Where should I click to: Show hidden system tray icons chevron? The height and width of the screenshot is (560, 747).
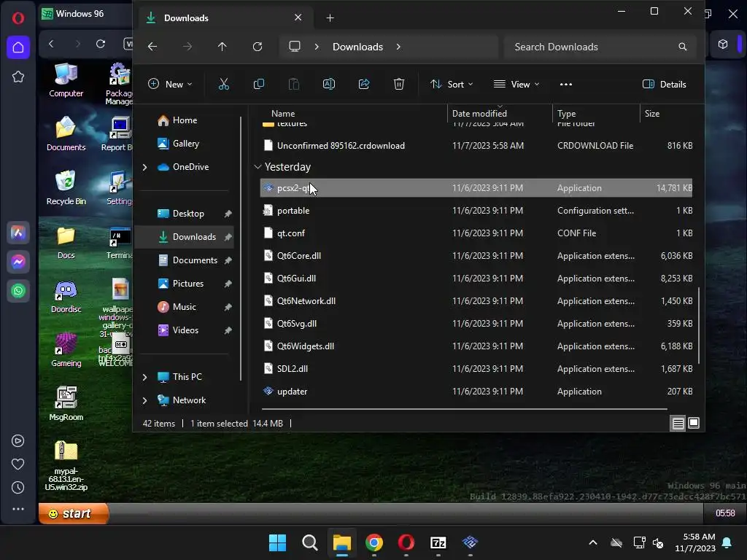coord(592,542)
